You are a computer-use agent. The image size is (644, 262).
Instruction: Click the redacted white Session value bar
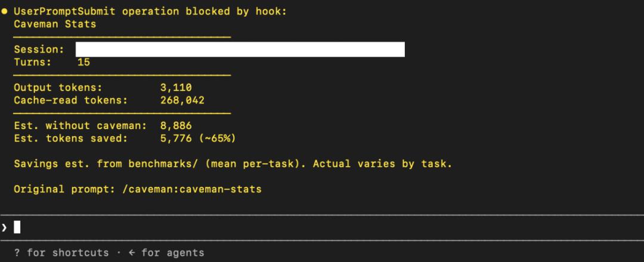pos(240,49)
